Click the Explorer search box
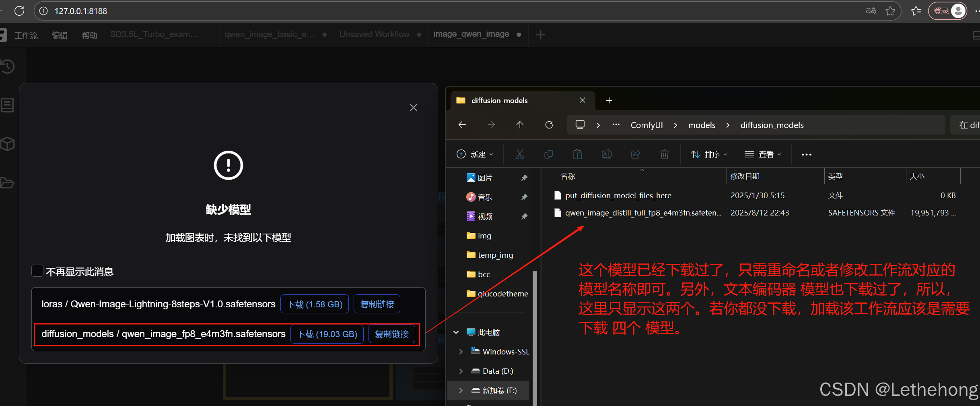This screenshot has height=406, width=980. (x=966, y=125)
